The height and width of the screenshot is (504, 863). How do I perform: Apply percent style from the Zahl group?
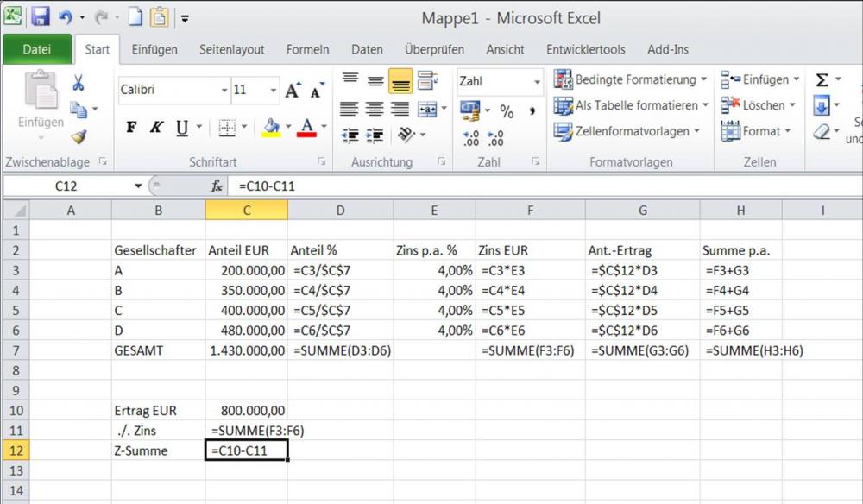(x=507, y=112)
